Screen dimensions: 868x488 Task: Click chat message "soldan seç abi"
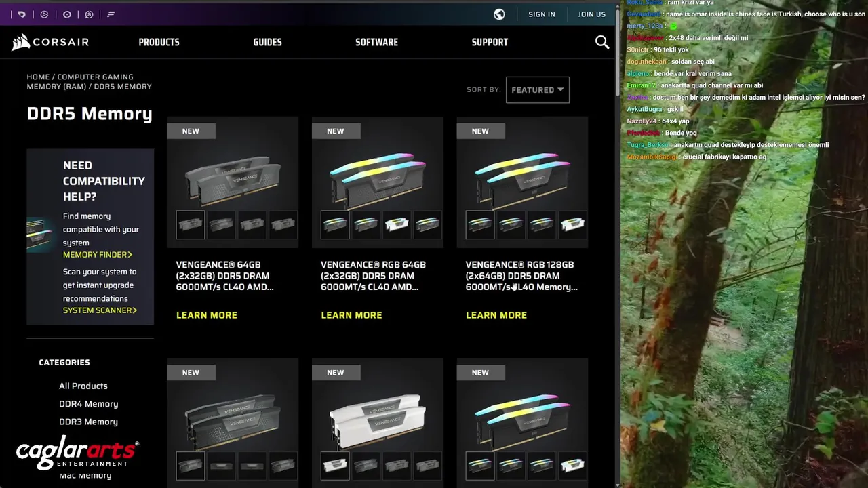693,62
